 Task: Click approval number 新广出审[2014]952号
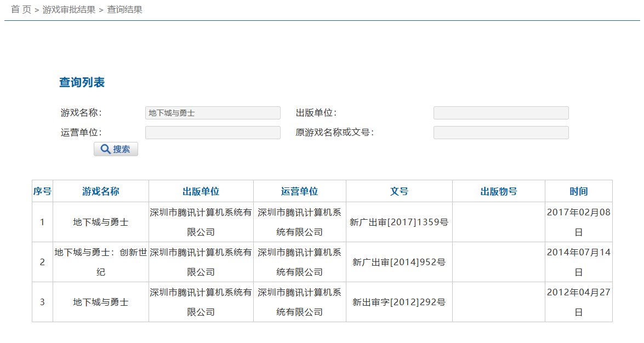pyautogui.click(x=399, y=262)
